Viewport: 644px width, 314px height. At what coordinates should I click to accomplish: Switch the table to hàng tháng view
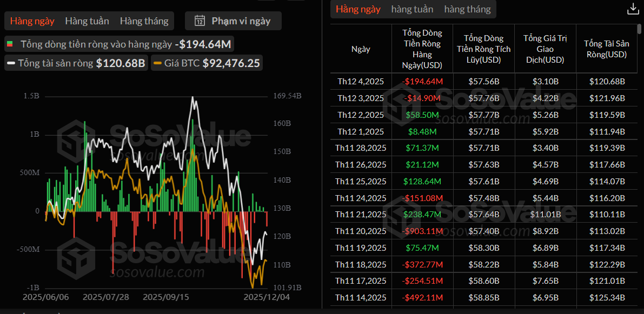tap(467, 9)
